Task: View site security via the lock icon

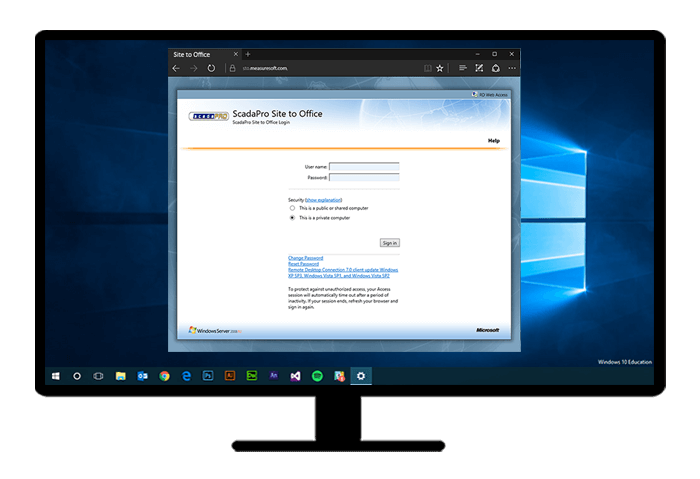Action: 232,68
